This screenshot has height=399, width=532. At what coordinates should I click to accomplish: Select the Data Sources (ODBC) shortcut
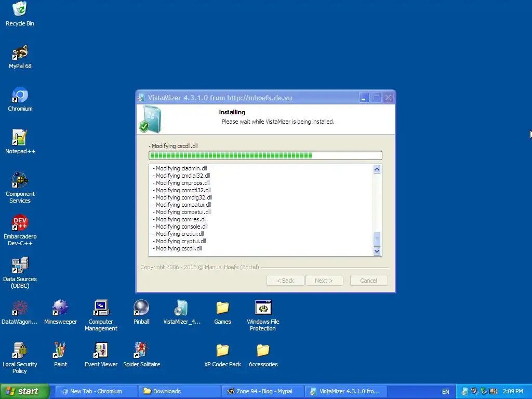[x=20, y=273]
